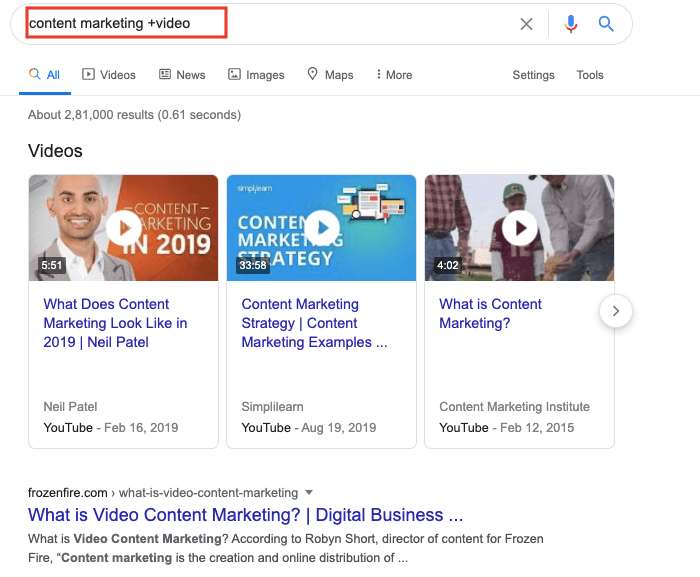Screen dimensions: 700x577
Task: Click the Simplilearn channel name
Action: tap(272, 406)
